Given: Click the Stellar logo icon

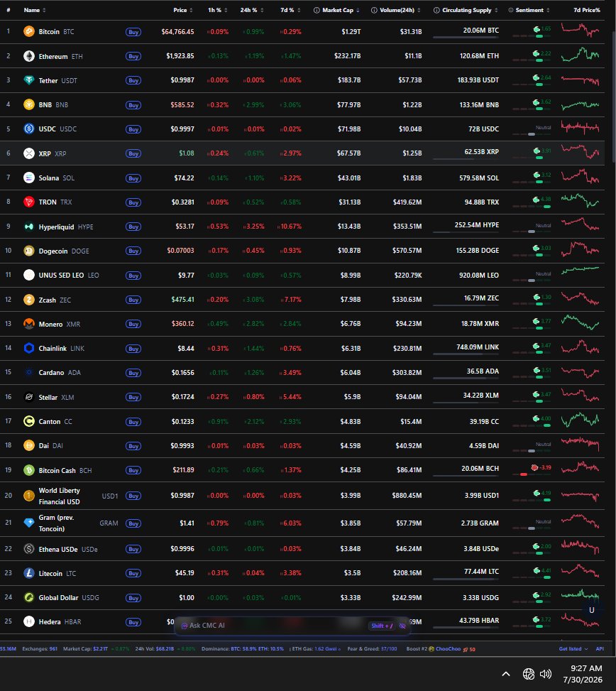Looking at the screenshot, I should 29,397.
